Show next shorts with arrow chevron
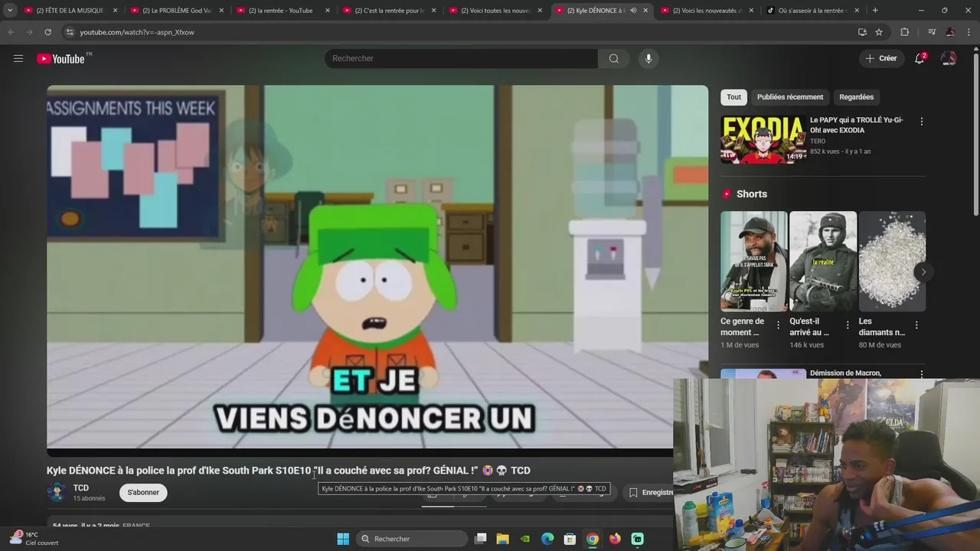This screenshot has height=551, width=980. [923, 272]
